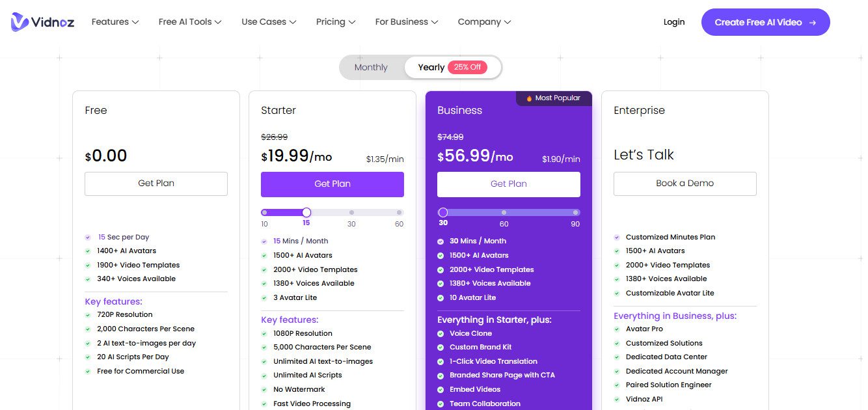Select 60 minutes on the Business plan slider
868x410 pixels.
pyautogui.click(x=504, y=212)
